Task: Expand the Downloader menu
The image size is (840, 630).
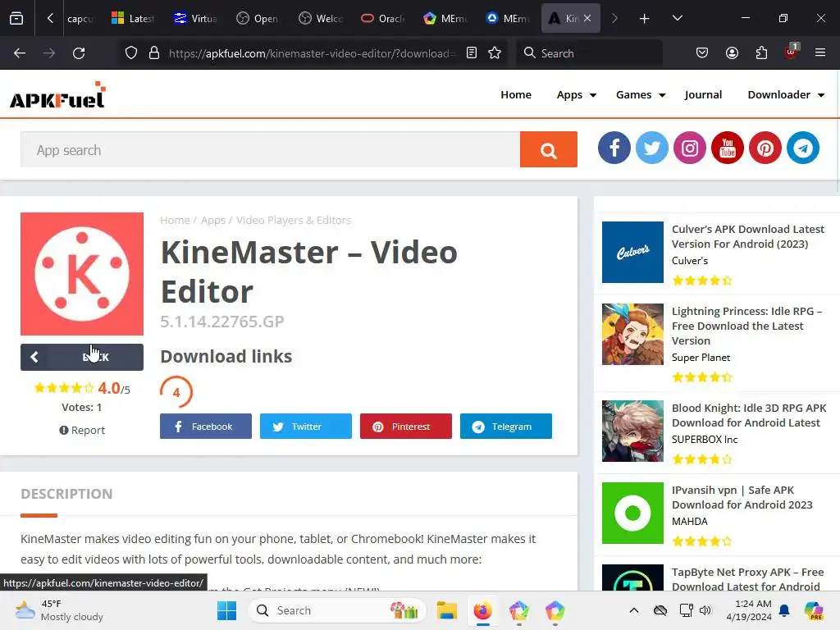Action: click(786, 95)
